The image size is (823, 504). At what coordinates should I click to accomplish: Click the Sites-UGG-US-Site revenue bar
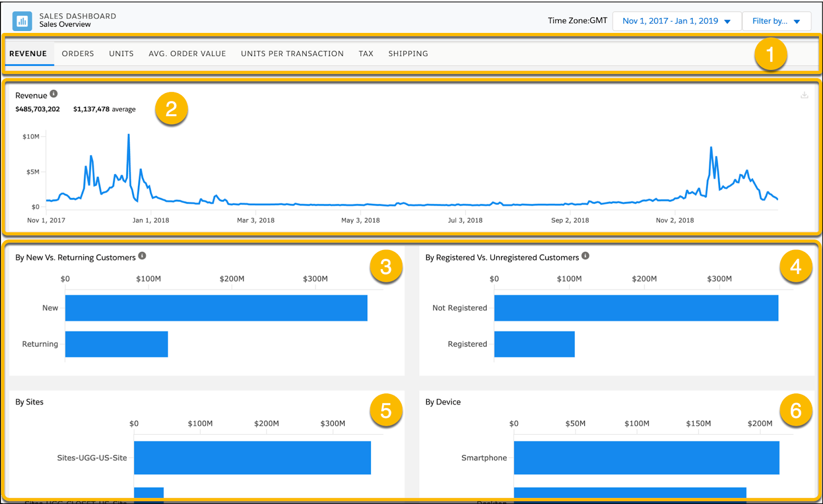[x=252, y=458]
